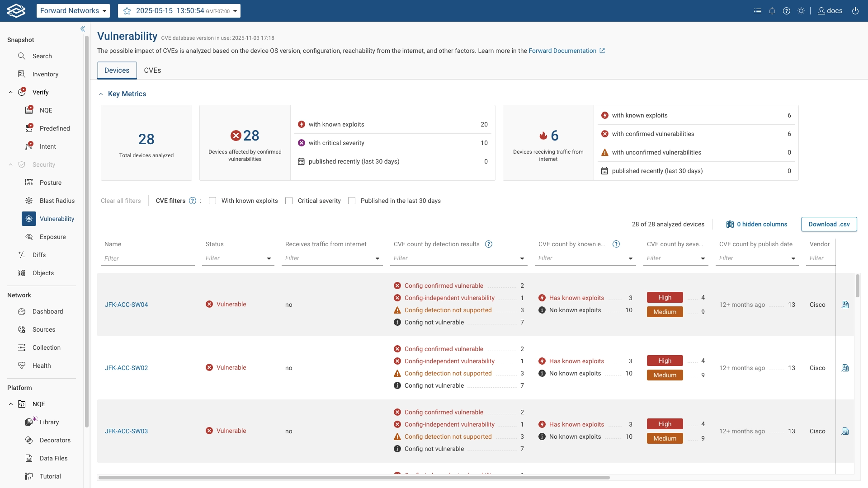Screen dimensions: 868x488
Task: Open the Network Dashboard
Action: tap(47, 311)
